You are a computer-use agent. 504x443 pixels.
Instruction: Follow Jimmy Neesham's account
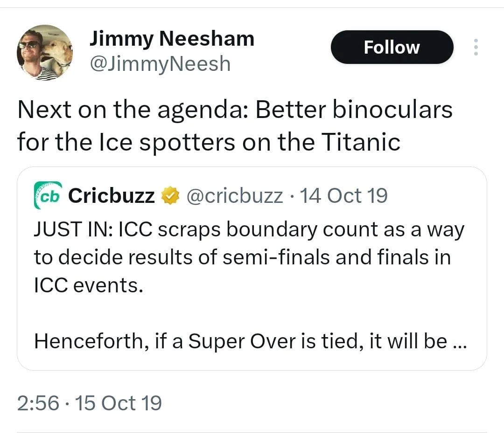(x=392, y=47)
